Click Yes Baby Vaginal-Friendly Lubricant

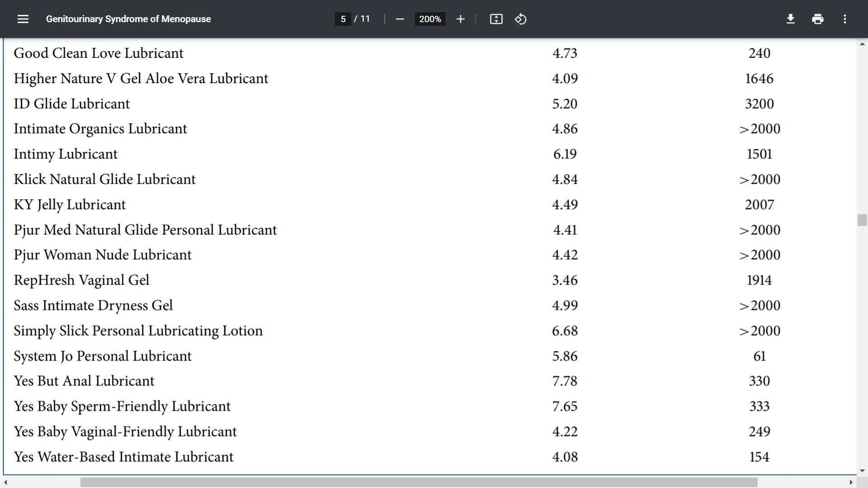(x=125, y=432)
